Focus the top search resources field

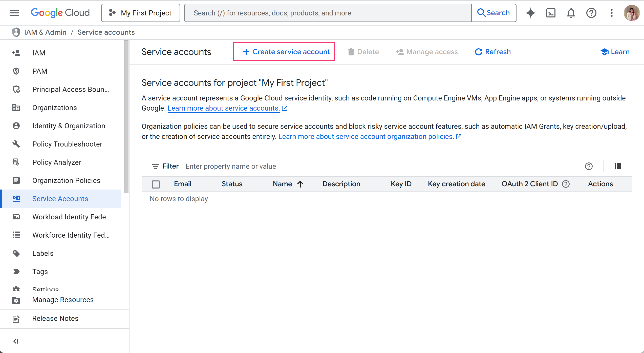[x=328, y=13]
